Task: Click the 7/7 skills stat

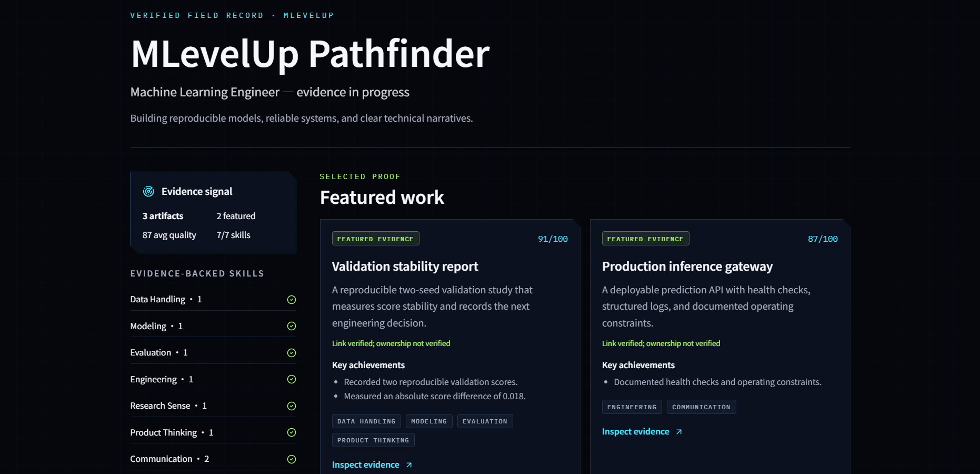Action: point(234,235)
